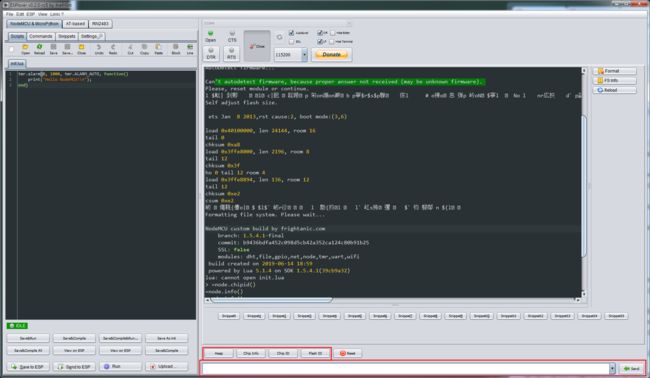Click the Copy toolbar icon
This screenshot has width=650, height=378.
144,49
